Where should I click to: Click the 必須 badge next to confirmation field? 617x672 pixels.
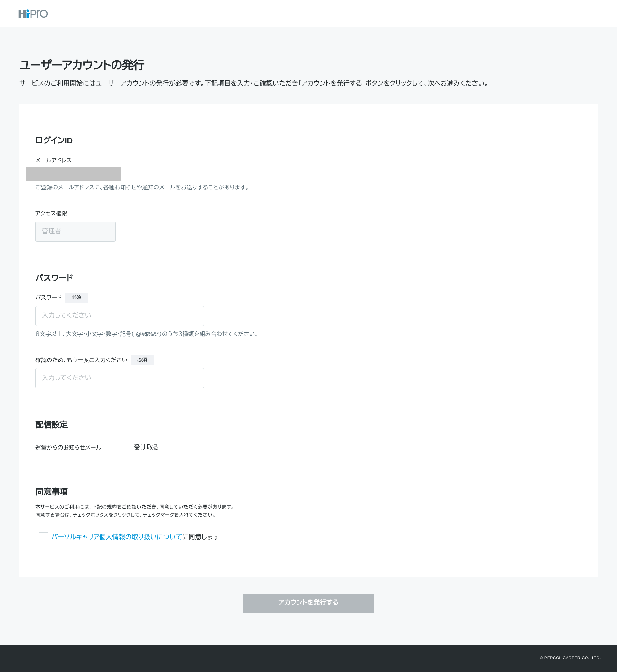[x=142, y=360]
